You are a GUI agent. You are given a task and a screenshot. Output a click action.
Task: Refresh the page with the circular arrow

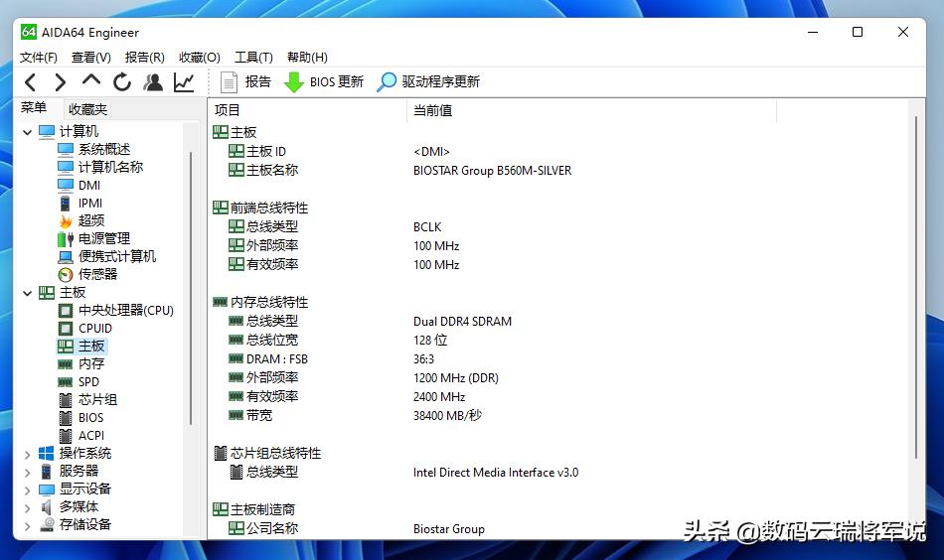pyautogui.click(x=122, y=81)
